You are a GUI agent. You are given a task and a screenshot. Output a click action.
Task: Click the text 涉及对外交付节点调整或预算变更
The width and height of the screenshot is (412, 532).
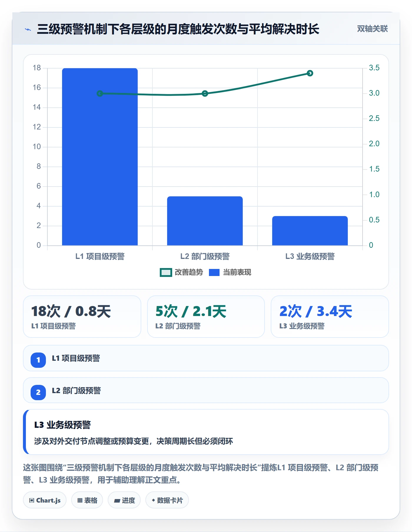[91, 441]
